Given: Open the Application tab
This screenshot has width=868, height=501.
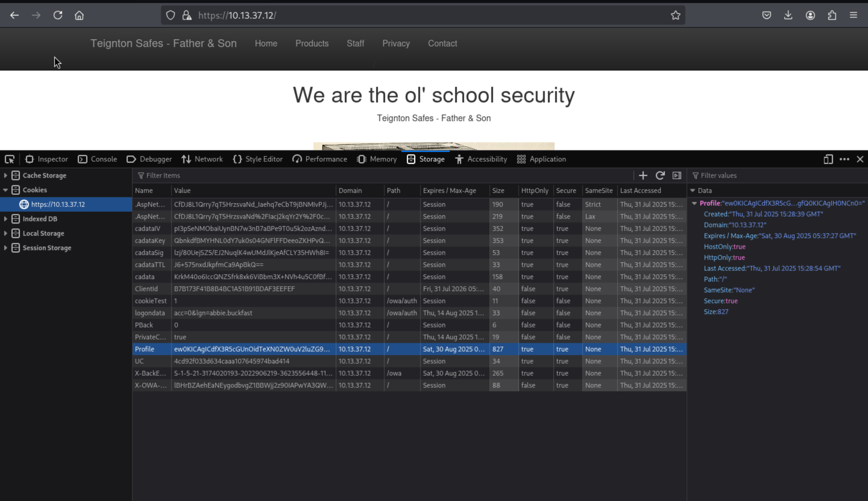Looking at the screenshot, I should point(542,159).
